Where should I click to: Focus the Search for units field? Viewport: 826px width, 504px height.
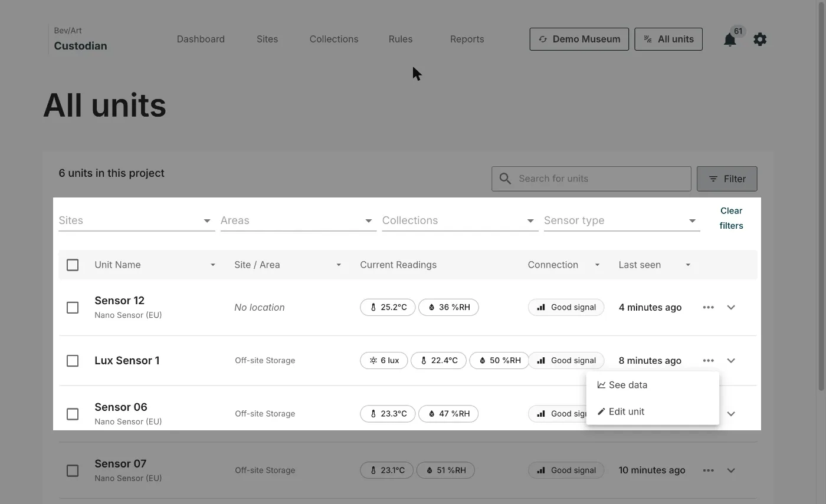pos(591,179)
